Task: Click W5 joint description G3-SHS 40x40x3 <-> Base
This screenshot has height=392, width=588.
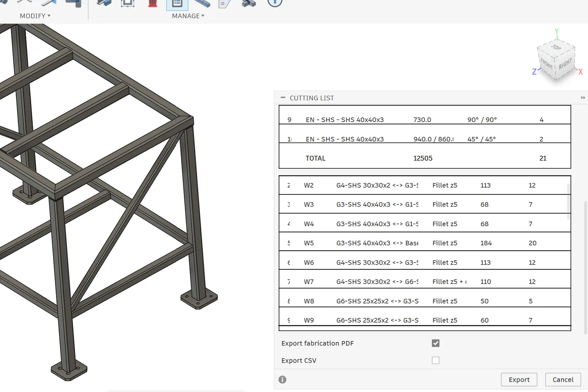Action: tap(377, 243)
